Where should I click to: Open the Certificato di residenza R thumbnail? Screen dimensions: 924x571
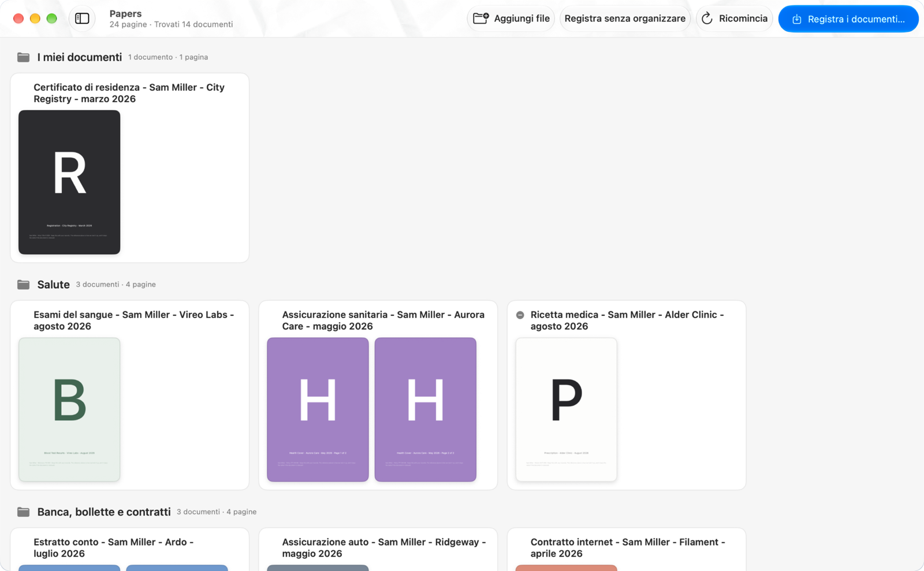(x=69, y=182)
